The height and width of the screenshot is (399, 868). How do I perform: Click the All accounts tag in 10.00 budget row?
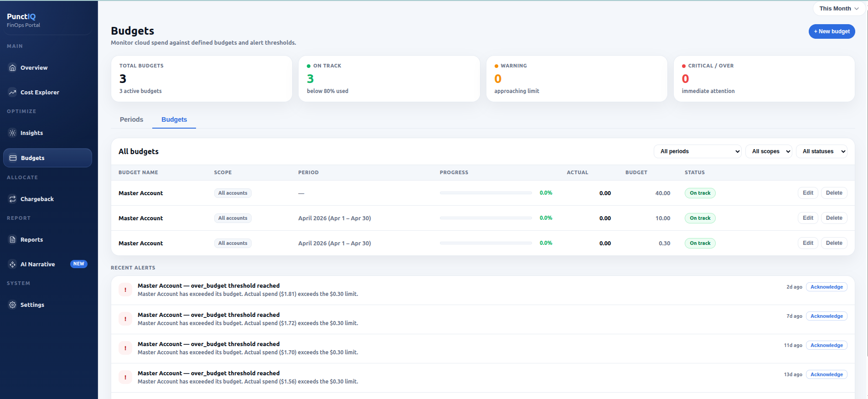pos(232,218)
